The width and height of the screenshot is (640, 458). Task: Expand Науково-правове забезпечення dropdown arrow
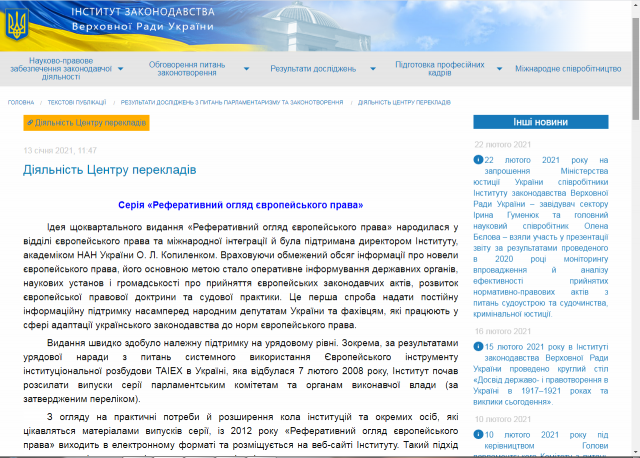click(120, 70)
